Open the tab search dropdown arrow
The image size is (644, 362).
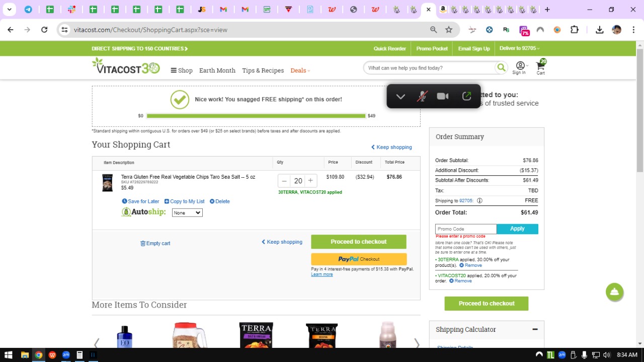pyautogui.click(x=9, y=10)
